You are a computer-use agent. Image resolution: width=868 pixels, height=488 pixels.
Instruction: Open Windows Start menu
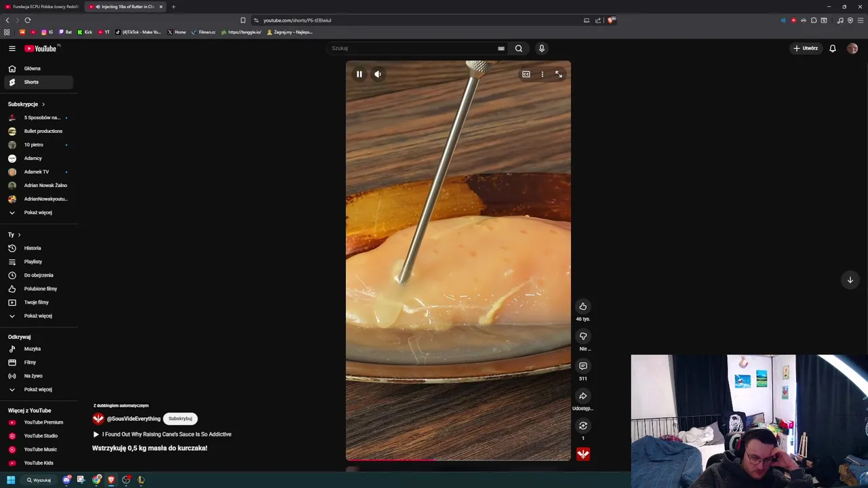coord(11,480)
